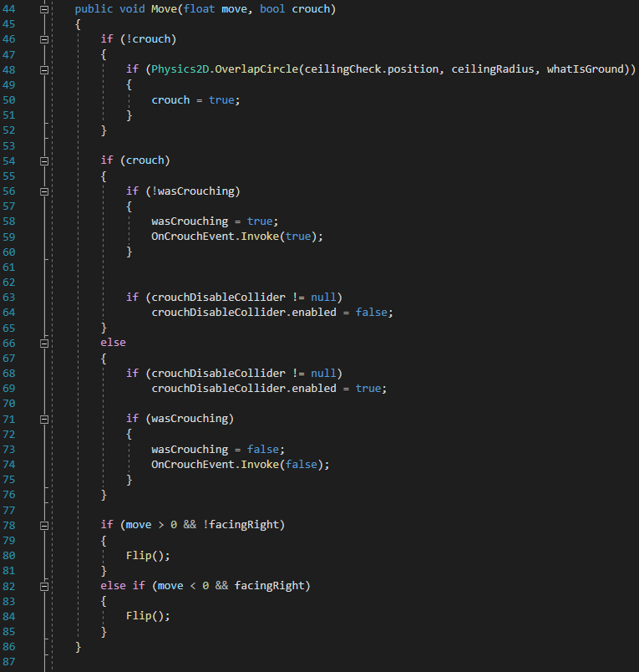The width and height of the screenshot is (639, 672).
Task: Fold the 'if (wasCrouching)' block
Action: point(44,419)
